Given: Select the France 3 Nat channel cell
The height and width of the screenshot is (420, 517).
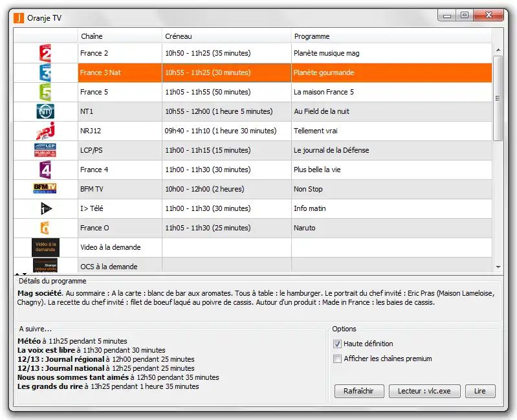Looking at the screenshot, I should pos(120,72).
